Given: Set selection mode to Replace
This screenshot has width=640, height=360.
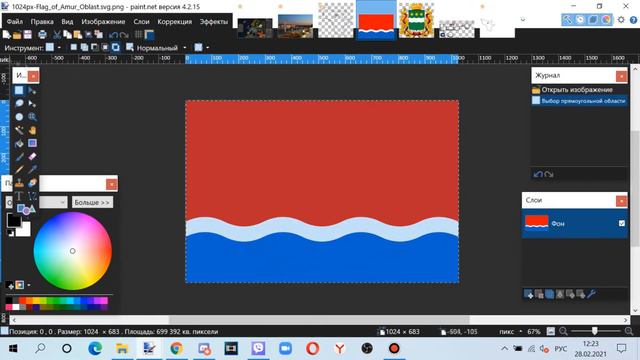Looking at the screenshot, I should [x=73, y=47].
